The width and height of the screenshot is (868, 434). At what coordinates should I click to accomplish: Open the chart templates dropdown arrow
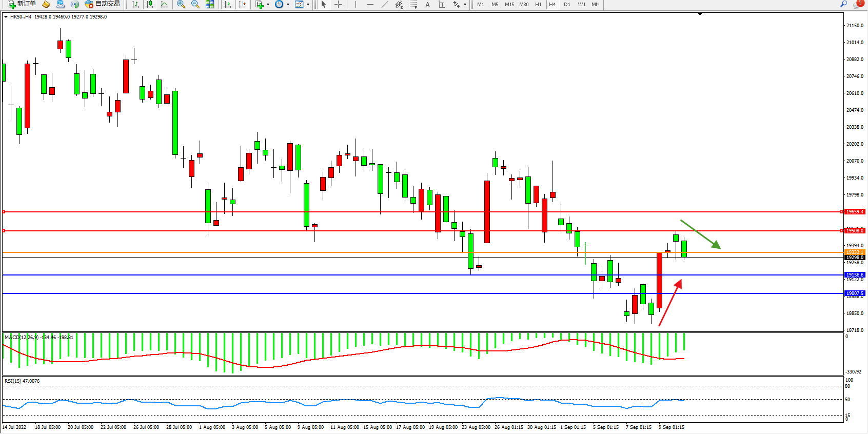(308, 4)
